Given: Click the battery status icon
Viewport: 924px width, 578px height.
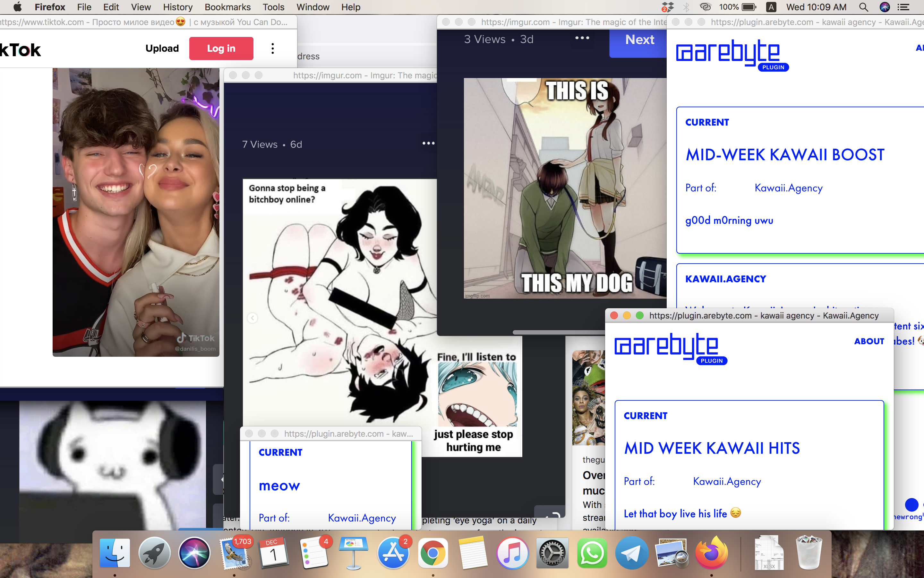Looking at the screenshot, I should point(749,7).
